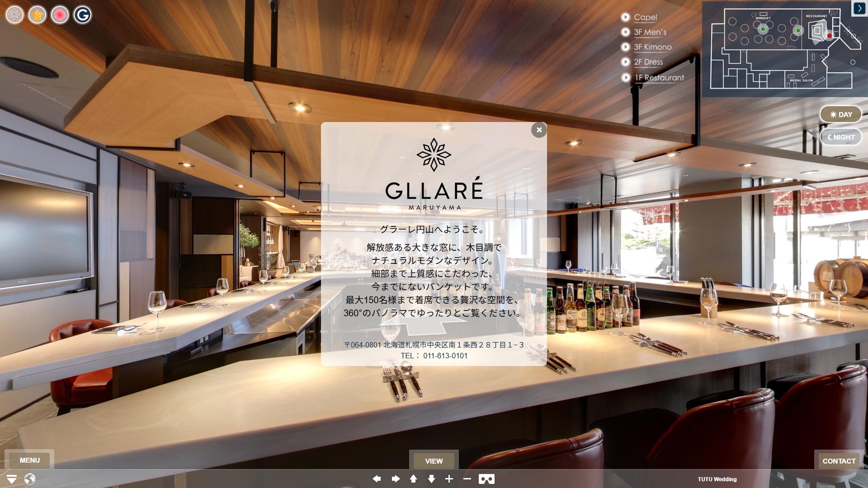Image resolution: width=868 pixels, height=488 pixels.
Task: Click the G logo circle icon
Action: pos(82,15)
